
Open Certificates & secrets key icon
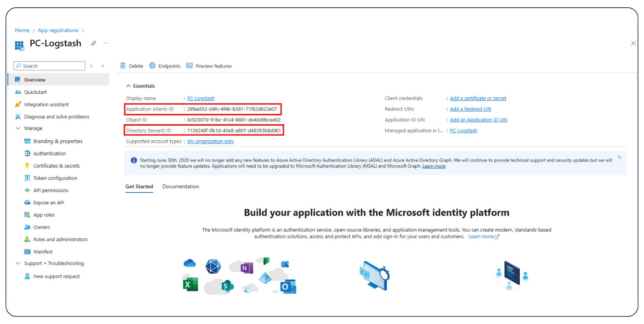click(27, 166)
